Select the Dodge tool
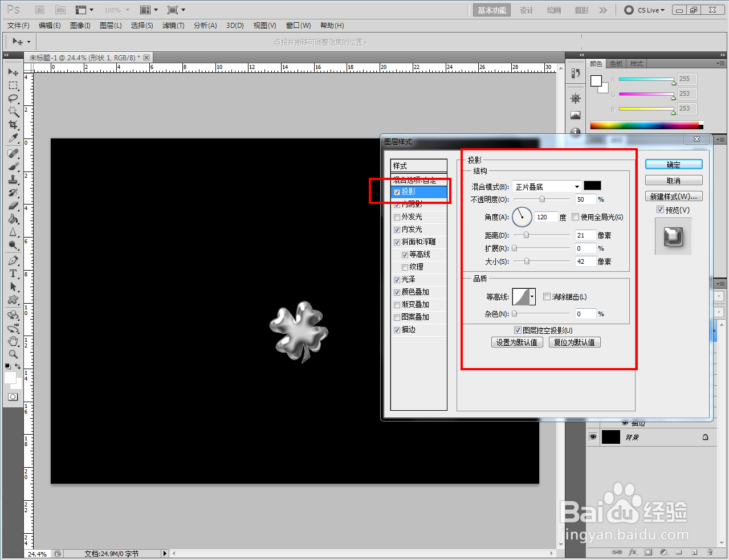Image resolution: width=729 pixels, height=560 pixels. pos(13,246)
